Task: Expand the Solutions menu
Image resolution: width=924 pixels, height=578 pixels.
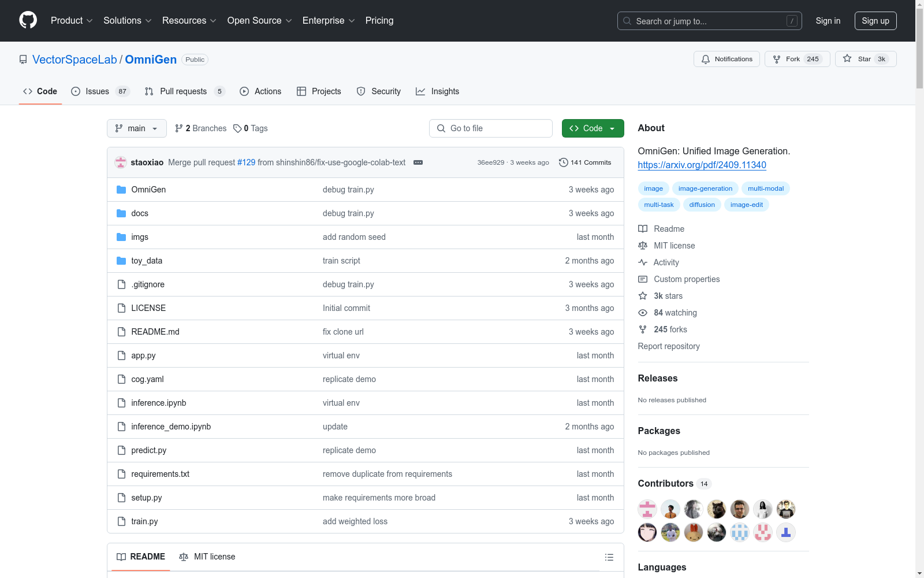Action: point(127,20)
